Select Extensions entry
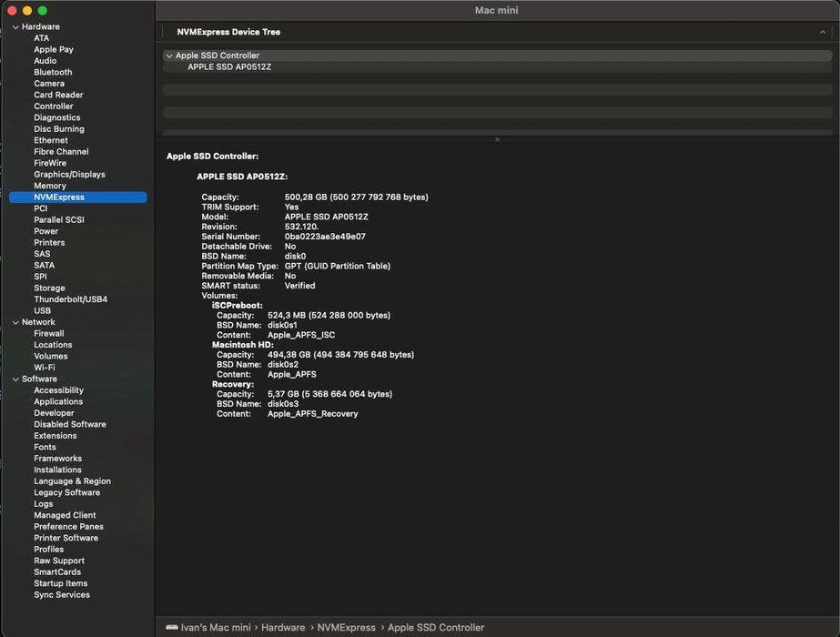This screenshot has height=637, width=840. pos(56,436)
